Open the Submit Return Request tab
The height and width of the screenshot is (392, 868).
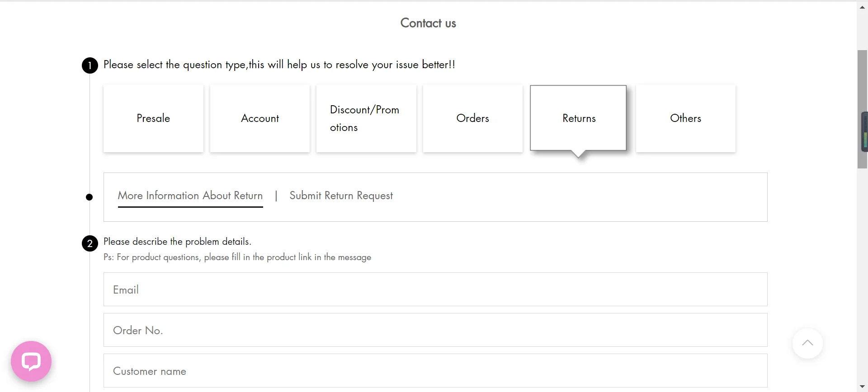point(341,196)
